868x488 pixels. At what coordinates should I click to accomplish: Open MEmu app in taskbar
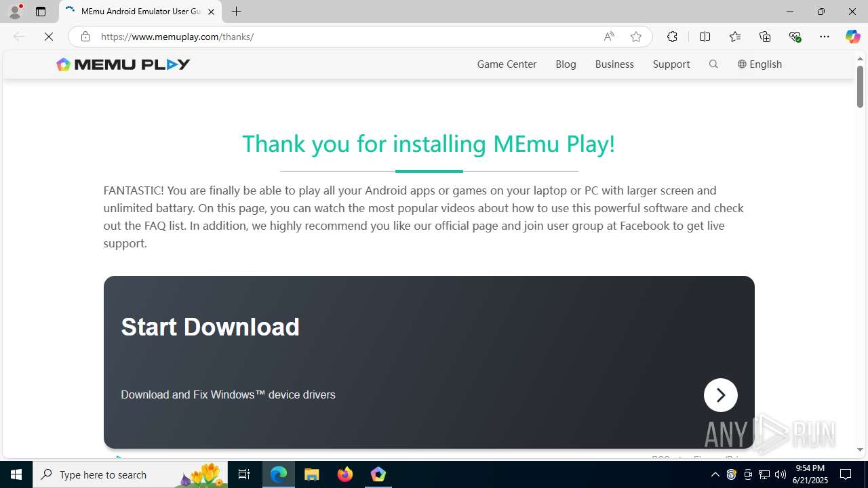[378, 474]
